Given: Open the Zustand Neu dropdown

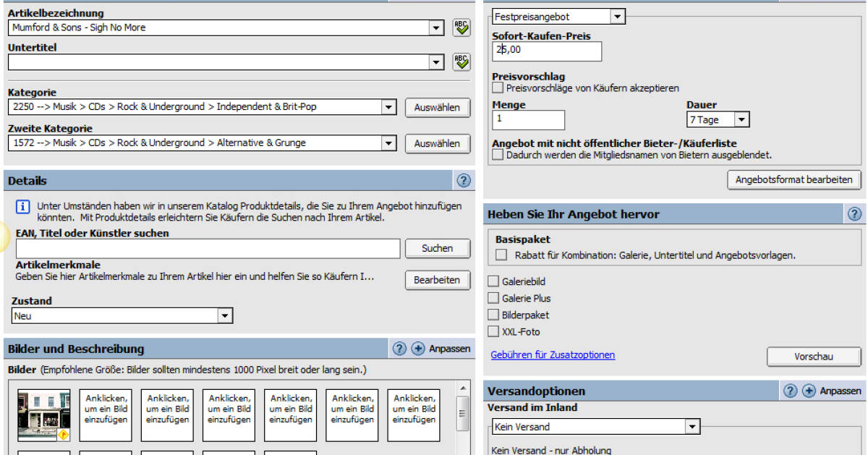Looking at the screenshot, I should coord(225,316).
